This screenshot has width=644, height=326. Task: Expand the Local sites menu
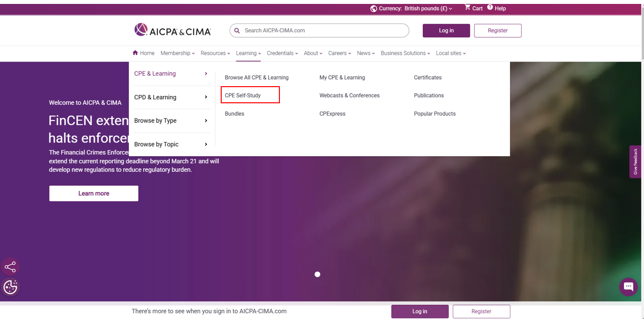451,53
